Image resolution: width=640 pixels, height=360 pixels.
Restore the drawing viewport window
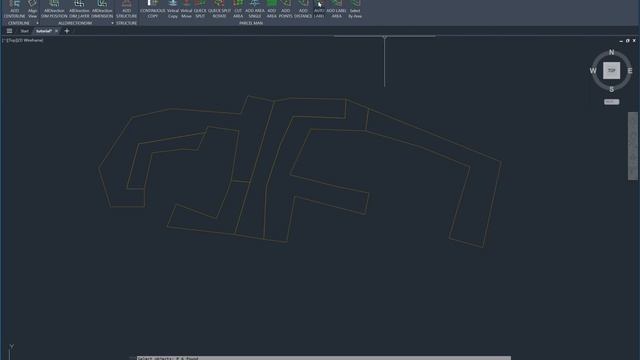click(627, 41)
